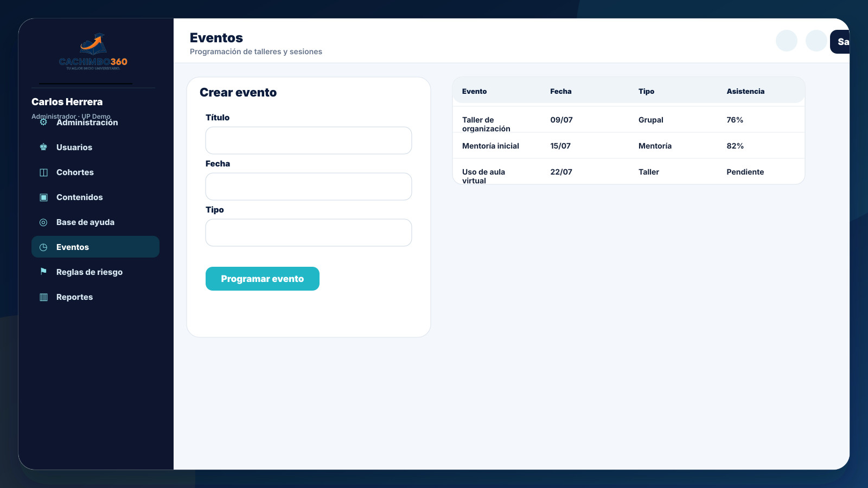This screenshot has height=488, width=868.
Task: Click the 15/07 date cell
Action: 560,146
